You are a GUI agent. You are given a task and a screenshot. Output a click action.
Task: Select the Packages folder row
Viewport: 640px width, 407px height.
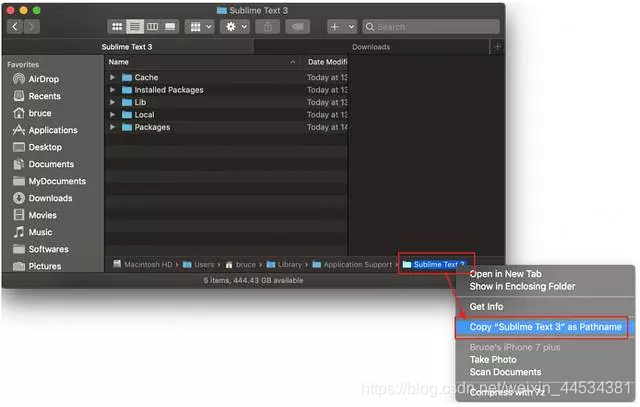pos(227,127)
